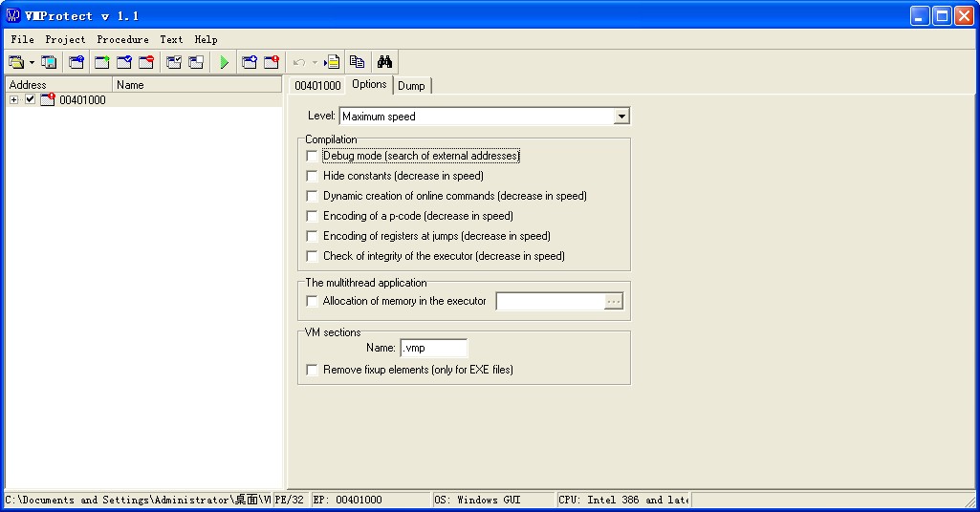The width and height of the screenshot is (980, 512).
Task: Enable Debug mode checkbox
Action: tap(312, 156)
